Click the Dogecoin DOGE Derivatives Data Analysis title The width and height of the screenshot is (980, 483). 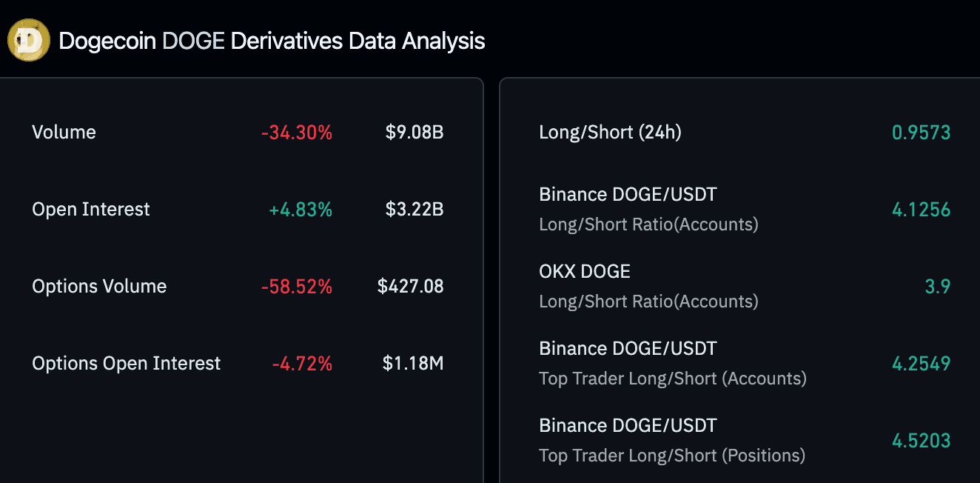pos(272,41)
